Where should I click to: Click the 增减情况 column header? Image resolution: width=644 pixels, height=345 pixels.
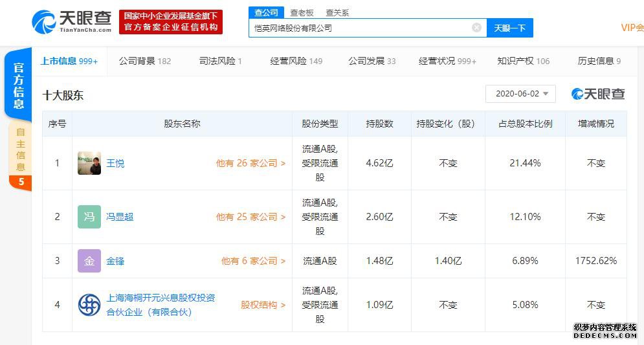coord(596,124)
